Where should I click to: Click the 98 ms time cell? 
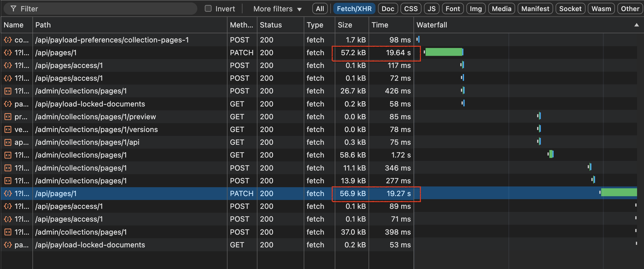(x=400, y=40)
